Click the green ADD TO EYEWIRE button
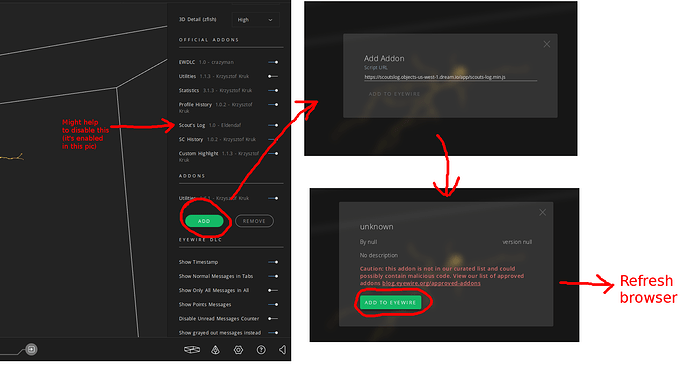This screenshot has height=383, width=690. [390, 302]
